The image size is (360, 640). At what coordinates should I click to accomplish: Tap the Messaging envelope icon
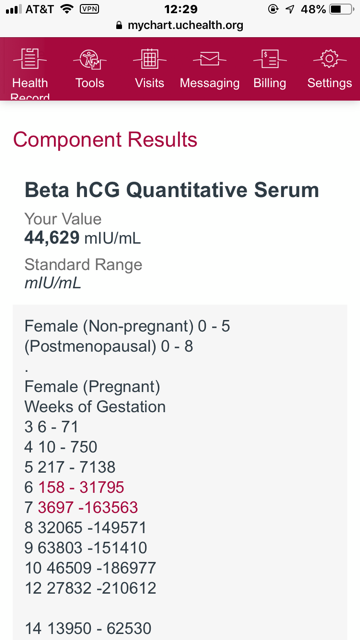click(210, 59)
